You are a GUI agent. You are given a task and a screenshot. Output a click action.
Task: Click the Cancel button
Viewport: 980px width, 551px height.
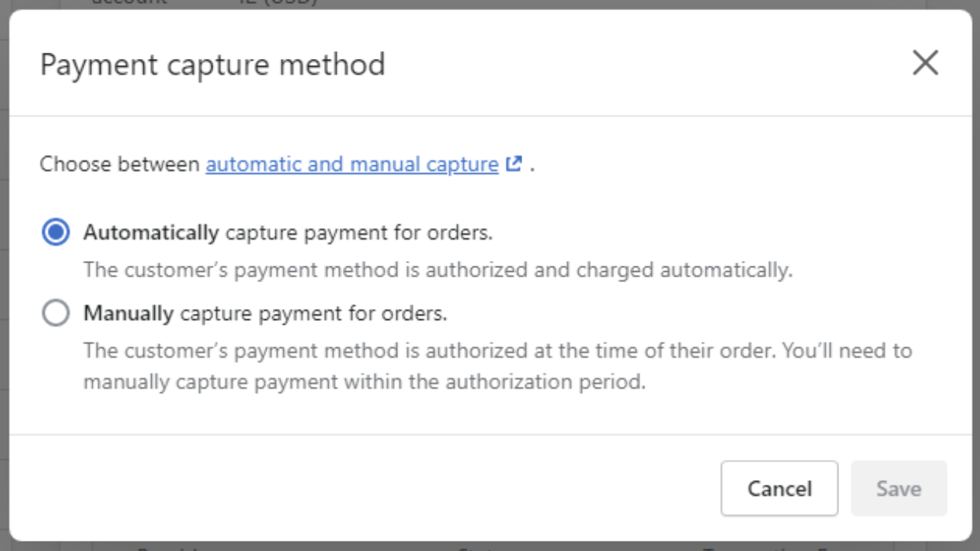coord(779,488)
